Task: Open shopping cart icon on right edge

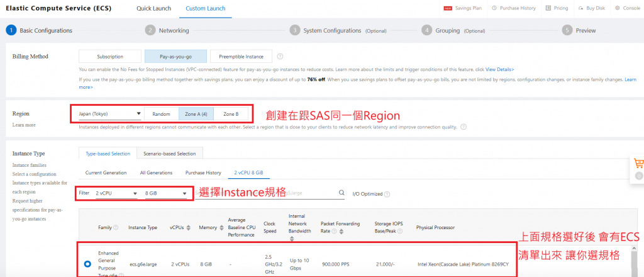Action: tap(638, 163)
